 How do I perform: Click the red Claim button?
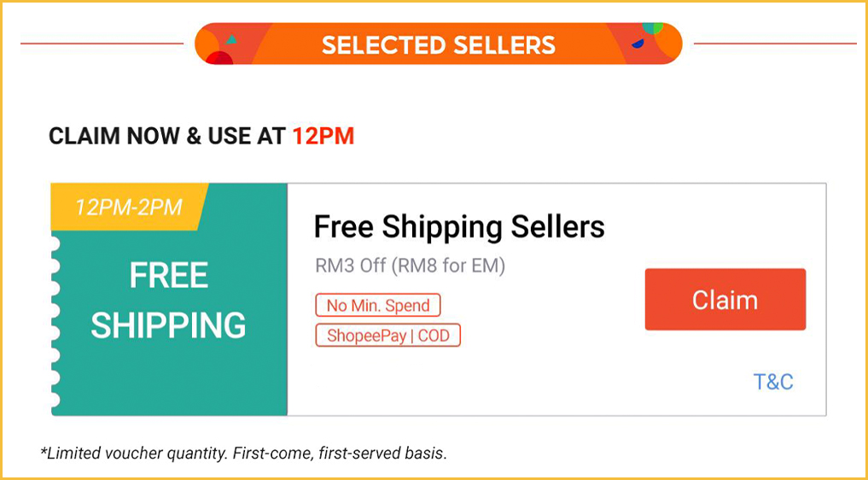coord(725,300)
